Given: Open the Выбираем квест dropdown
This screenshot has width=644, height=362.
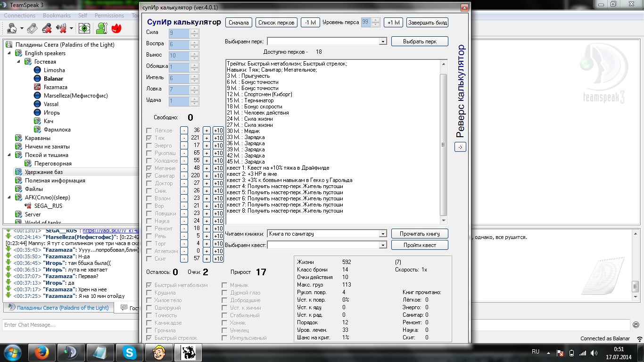Looking at the screenshot, I should coord(383,245).
